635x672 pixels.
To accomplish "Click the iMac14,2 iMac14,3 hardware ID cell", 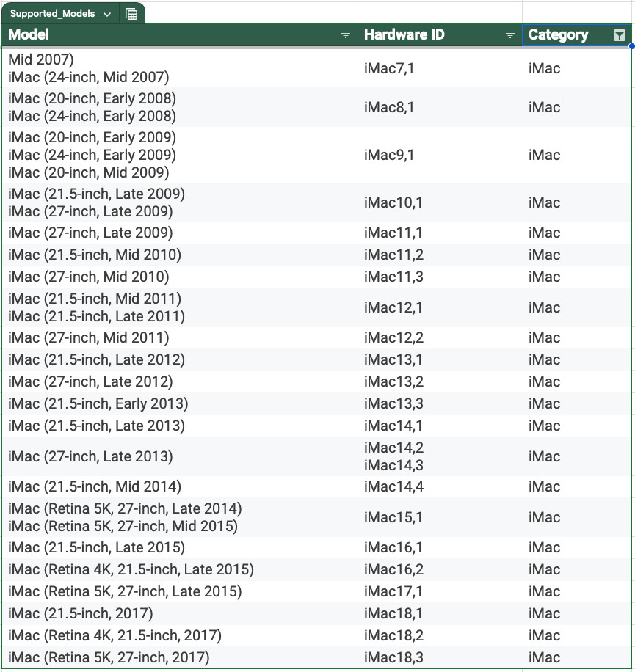I will [x=440, y=456].
